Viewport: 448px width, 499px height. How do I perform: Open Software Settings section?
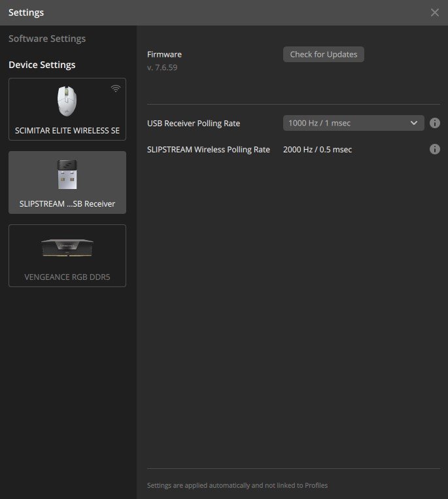point(47,39)
